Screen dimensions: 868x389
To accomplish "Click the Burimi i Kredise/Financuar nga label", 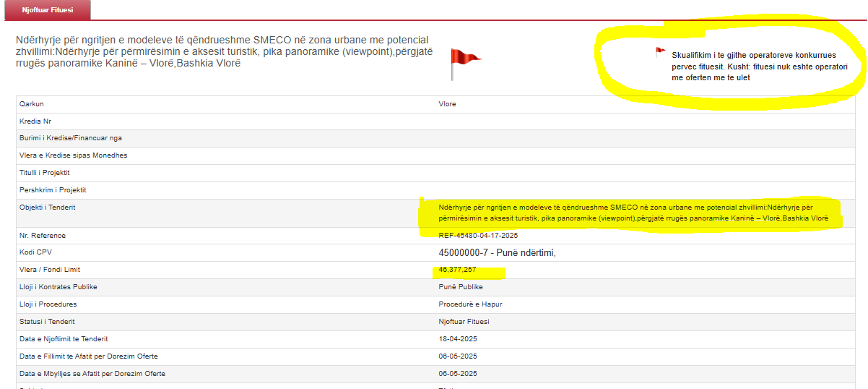I will tap(71, 138).
